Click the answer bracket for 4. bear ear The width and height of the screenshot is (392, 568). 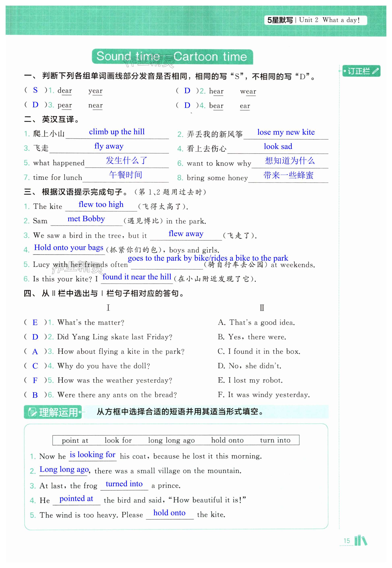[187, 105]
